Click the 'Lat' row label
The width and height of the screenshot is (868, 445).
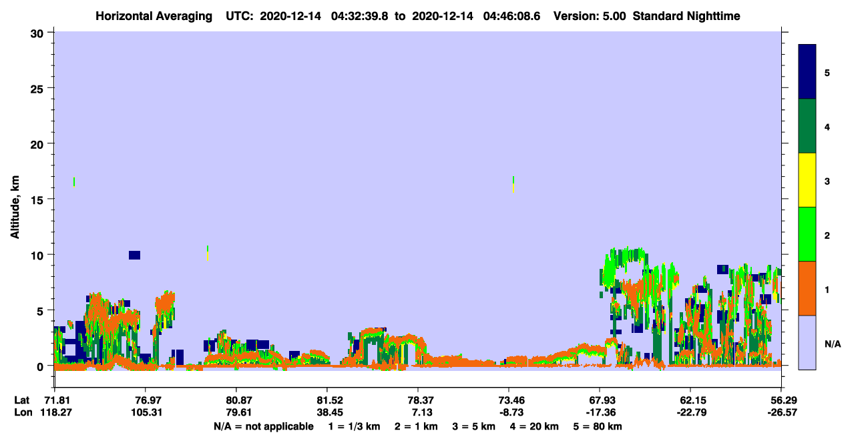[x=21, y=400]
